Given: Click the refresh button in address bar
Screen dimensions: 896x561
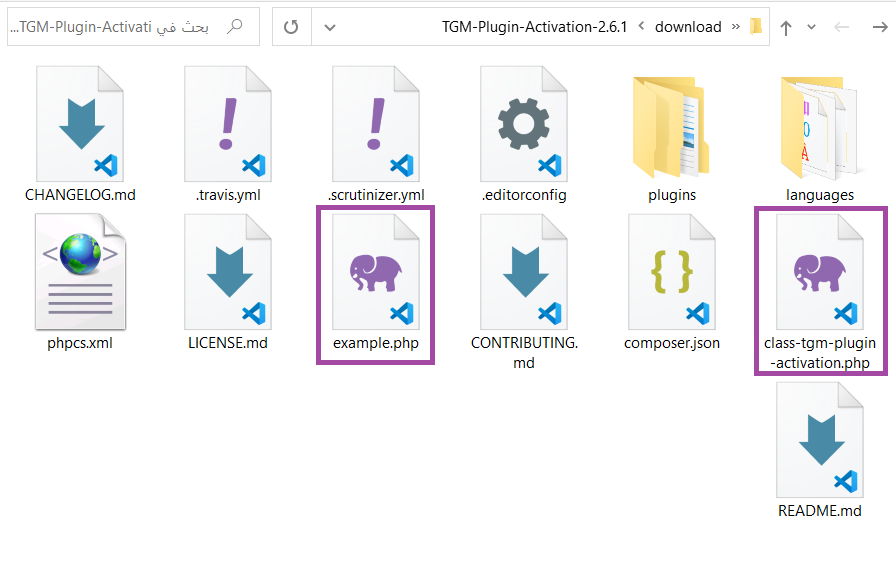Looking at the screenshot, I should [x=291, y=27].
